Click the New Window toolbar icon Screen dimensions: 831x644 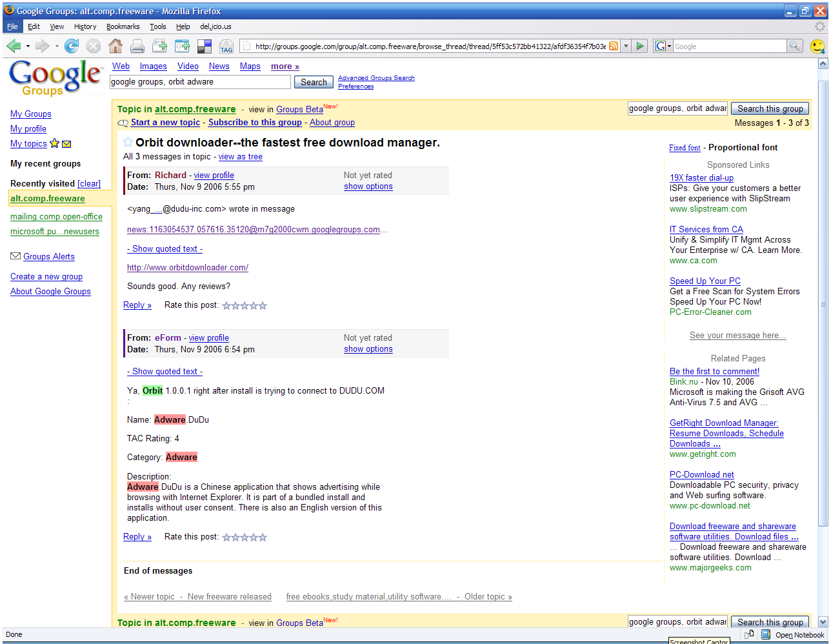coord(182,46)
